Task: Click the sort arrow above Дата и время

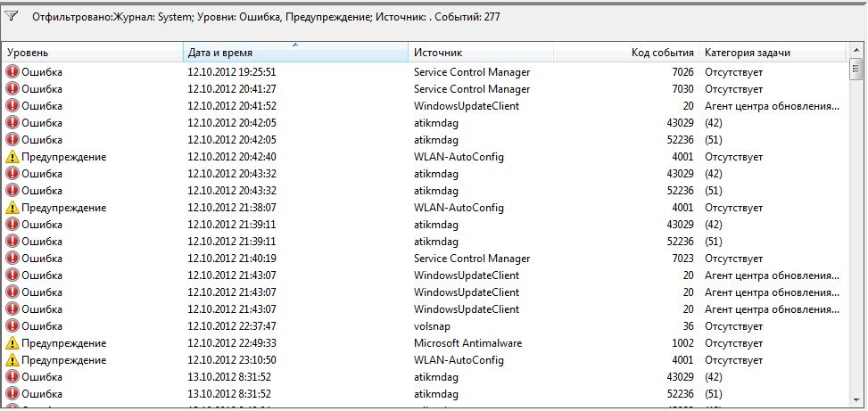Action: pos(295,45)
